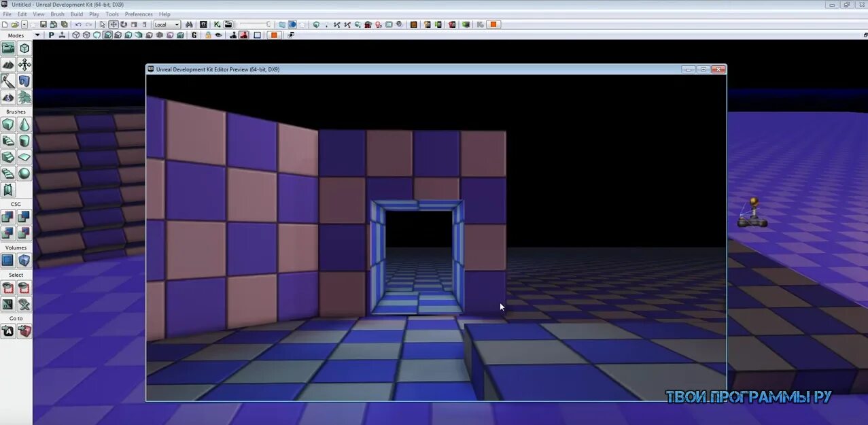Screen dimensions: 868x425
Task: Open the Preferences menu
Action: tap(139, 14)
